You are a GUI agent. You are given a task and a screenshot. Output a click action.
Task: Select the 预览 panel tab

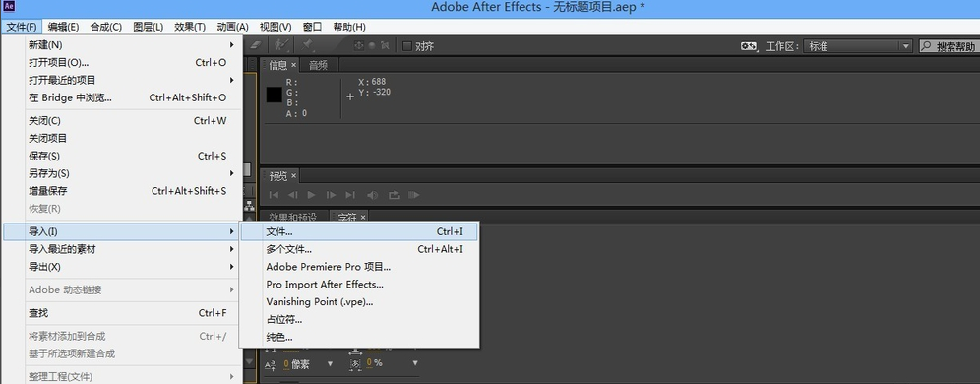[x=278, y=176]
